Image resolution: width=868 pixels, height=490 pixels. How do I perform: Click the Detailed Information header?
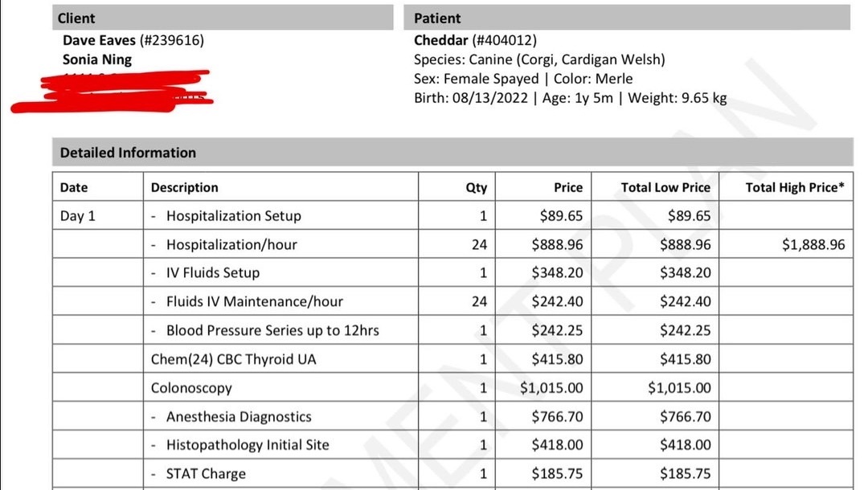pyautogui.click(x=128, y=152)
